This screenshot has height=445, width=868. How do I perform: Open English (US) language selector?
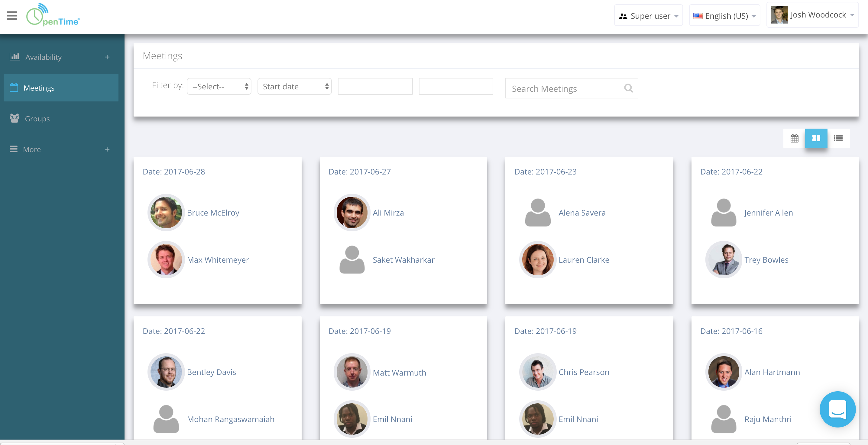724,16
